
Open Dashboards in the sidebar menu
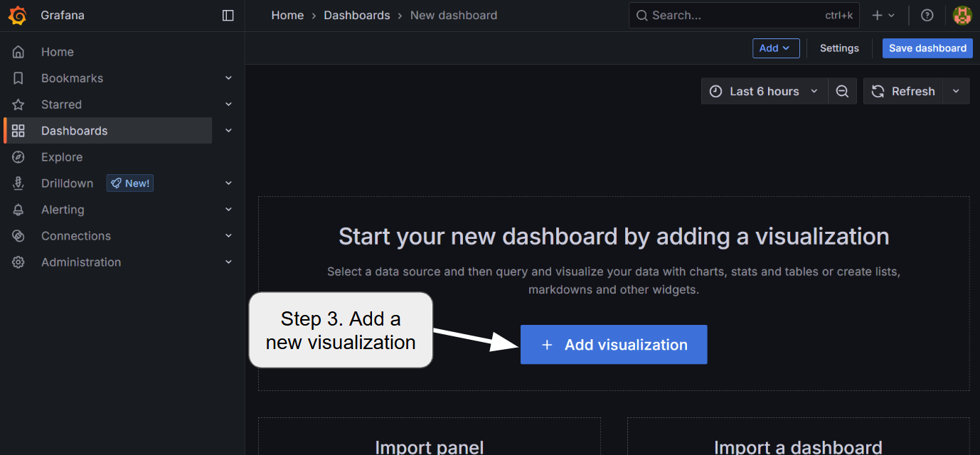pos(75,131)
